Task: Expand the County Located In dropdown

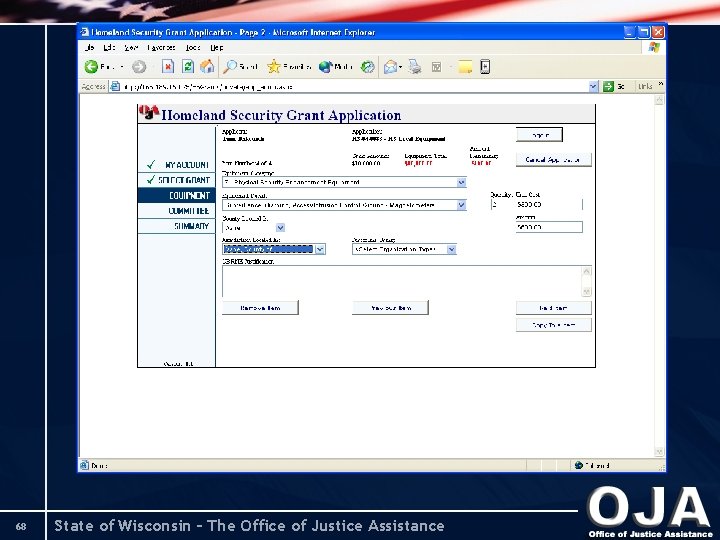Action: click(x=280, y=227)
